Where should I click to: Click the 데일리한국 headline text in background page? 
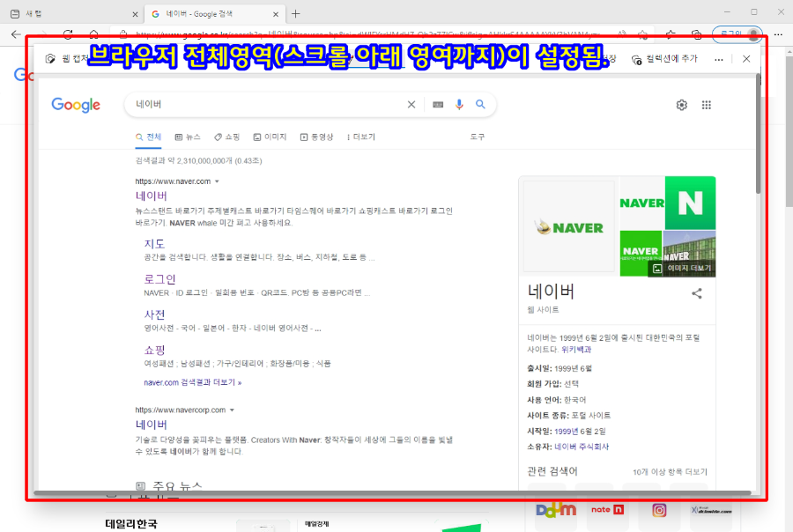click(131, 524)
